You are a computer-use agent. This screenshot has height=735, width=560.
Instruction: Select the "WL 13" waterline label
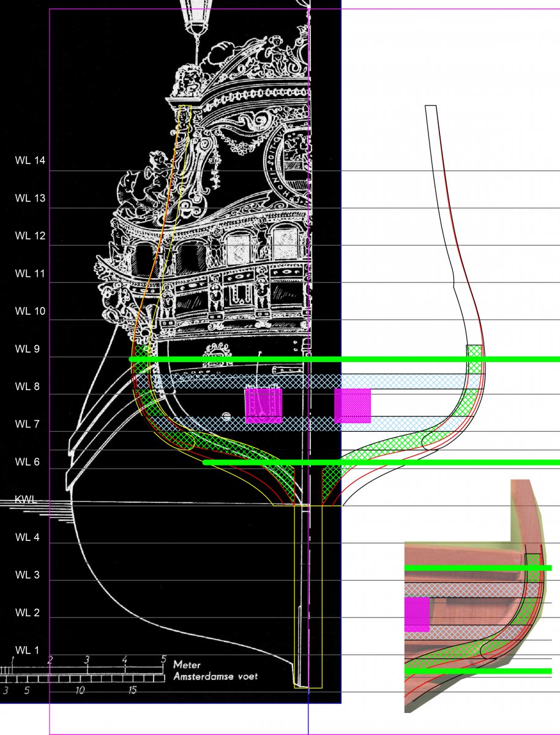(x=31, y=198)
